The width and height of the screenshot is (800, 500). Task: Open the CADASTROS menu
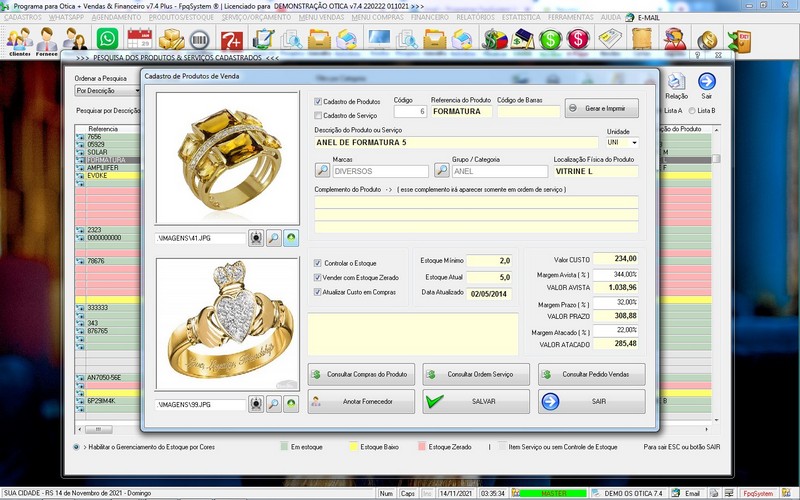[x=23, y=17]
